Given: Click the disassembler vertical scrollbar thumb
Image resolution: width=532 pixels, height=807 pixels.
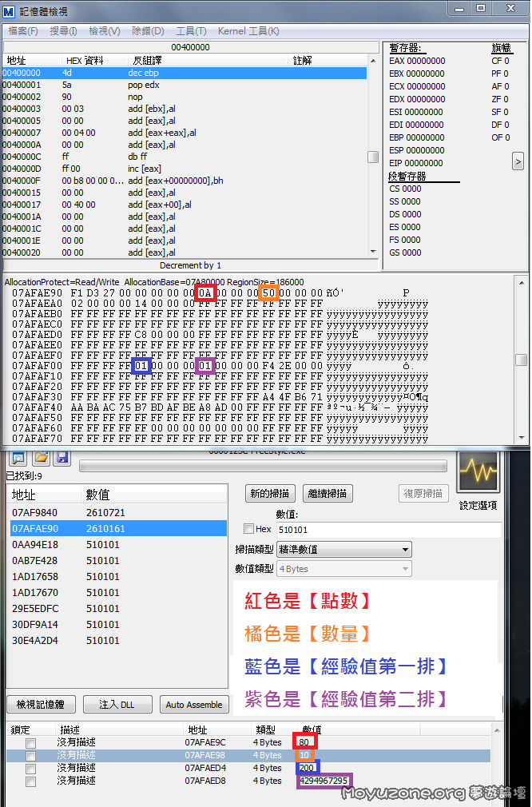Looking at the screenshot, I should tap(373, 157).
